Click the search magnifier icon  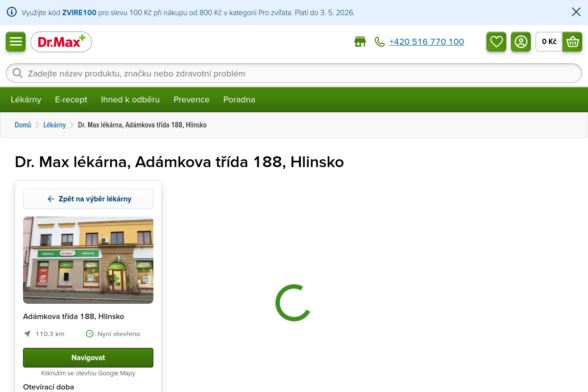click(18, 73)
